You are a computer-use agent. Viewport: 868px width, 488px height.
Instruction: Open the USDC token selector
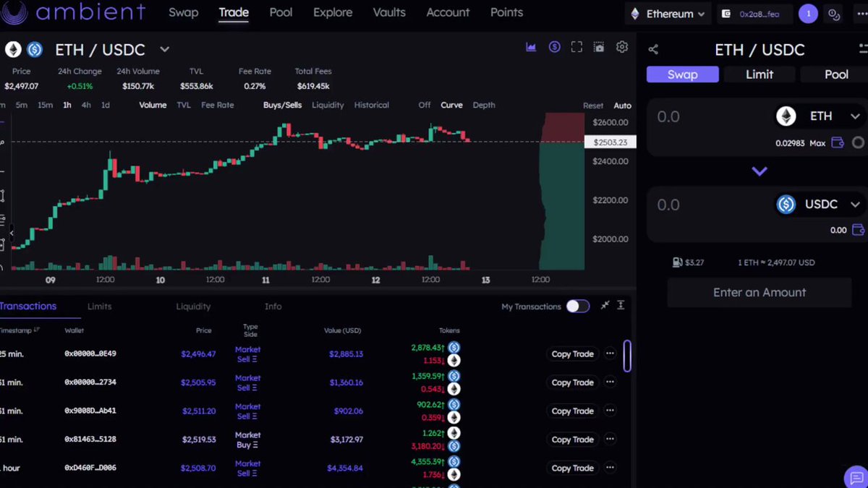[x=819, y=205]
